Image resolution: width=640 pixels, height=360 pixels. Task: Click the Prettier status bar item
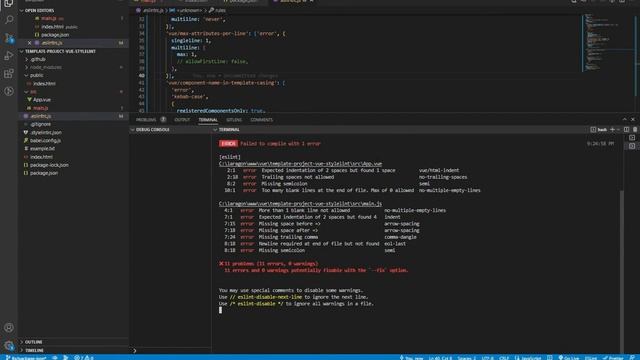[x=613, y=358]
